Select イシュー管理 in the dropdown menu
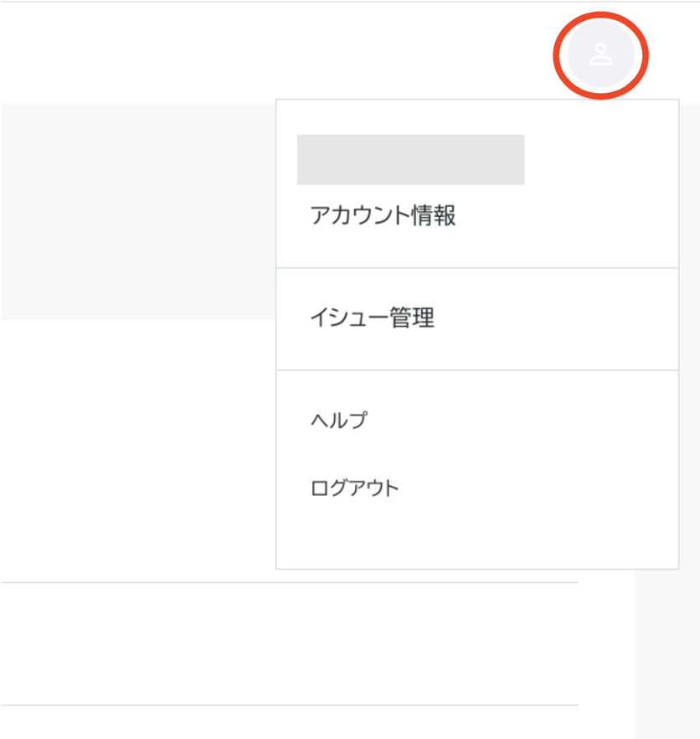 click(x=372, y=318)
